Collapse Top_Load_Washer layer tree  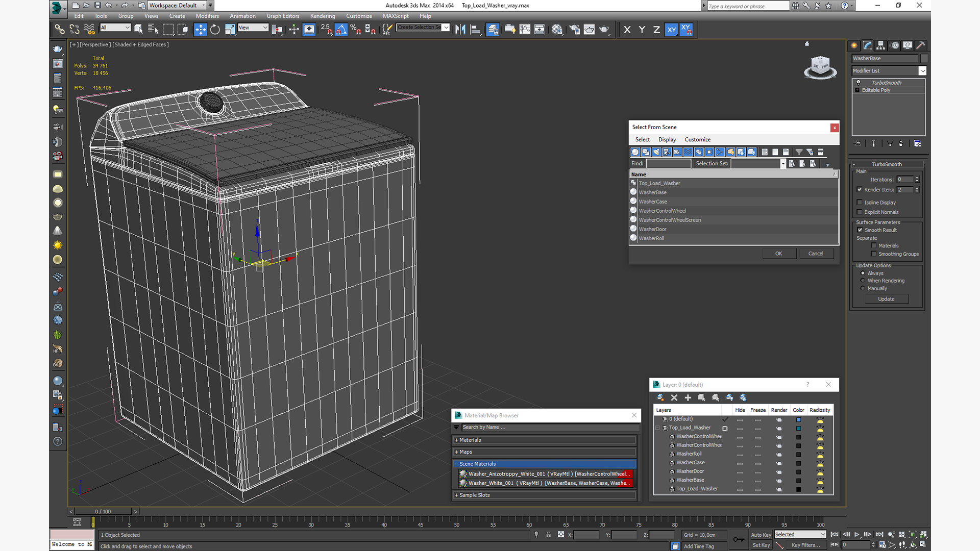(658, 428)
